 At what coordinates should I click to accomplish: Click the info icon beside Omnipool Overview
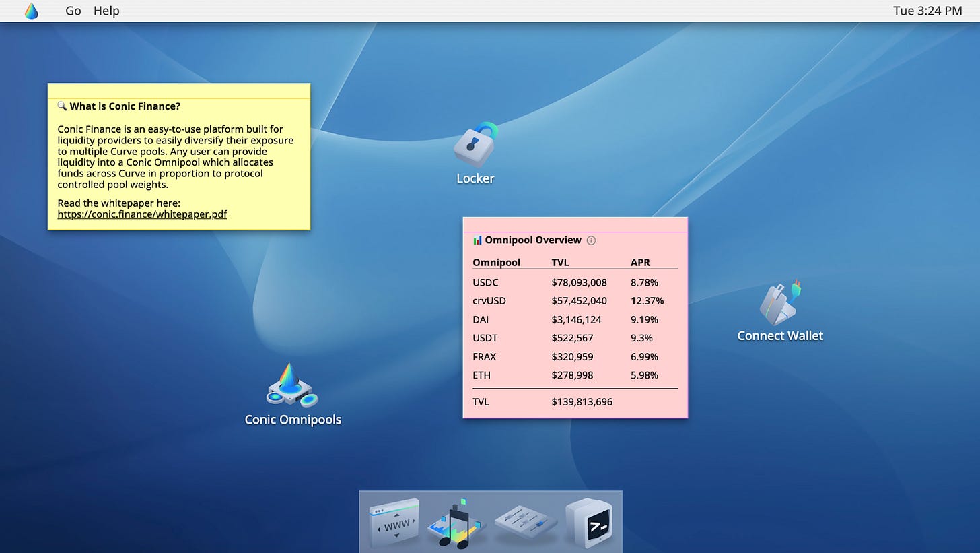pos(591,240)
